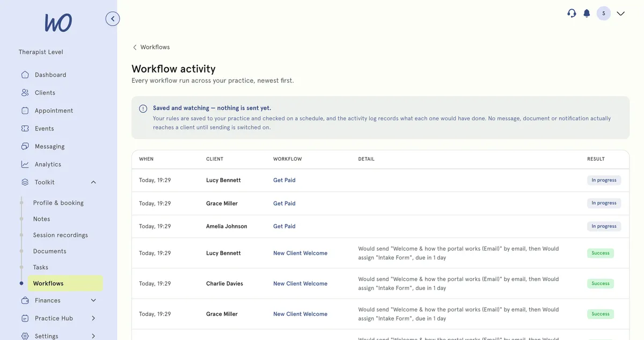Image resolution: width=644 pixels, height=340 pixels.
Task: Click the Clients people icon
Action: coord(25,92)
